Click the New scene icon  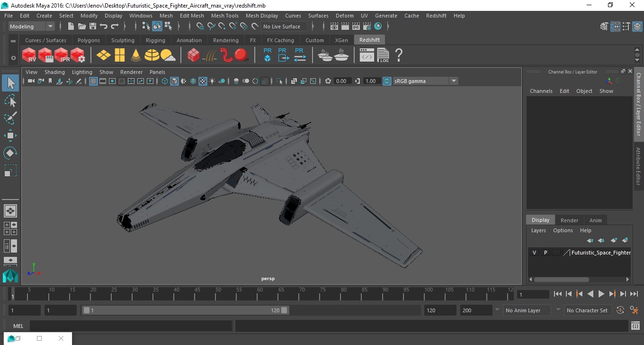71,27
